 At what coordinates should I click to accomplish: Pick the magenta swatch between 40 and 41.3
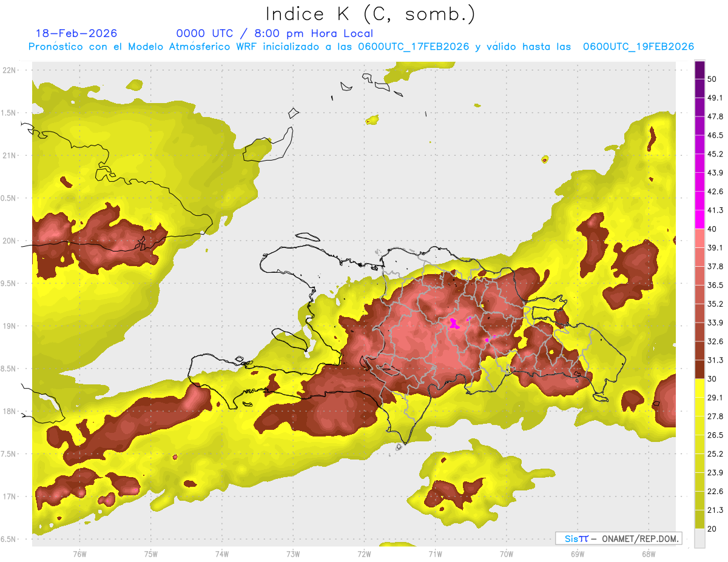coord(699,219)
